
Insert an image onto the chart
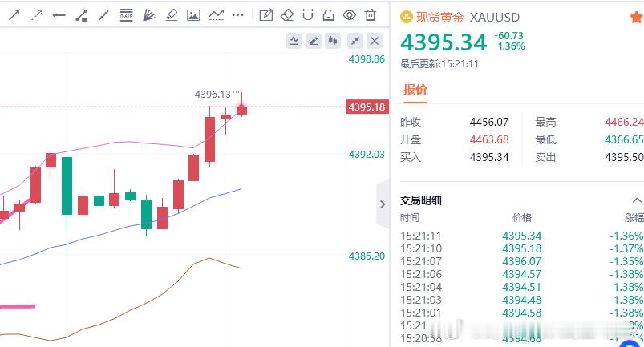tap(193, 15)
